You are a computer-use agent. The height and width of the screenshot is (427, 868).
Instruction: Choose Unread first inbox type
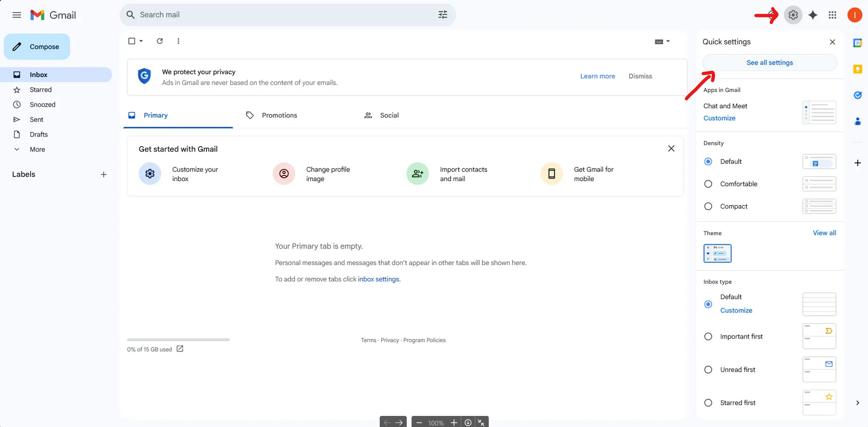[x=708, y=370]
